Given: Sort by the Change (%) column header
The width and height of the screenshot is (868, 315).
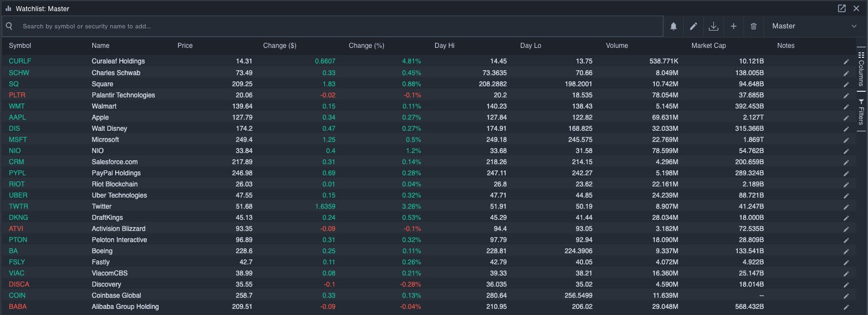Looking at the screenshot, I should [367, 46].
